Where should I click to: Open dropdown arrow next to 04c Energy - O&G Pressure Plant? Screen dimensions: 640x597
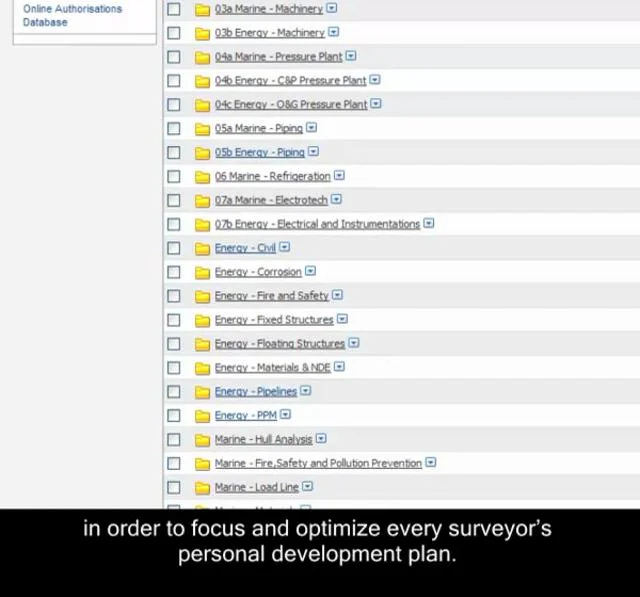click(376, 104)
